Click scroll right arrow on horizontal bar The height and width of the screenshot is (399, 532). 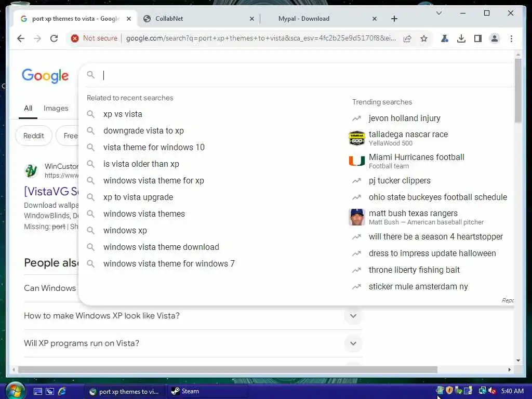509,370
